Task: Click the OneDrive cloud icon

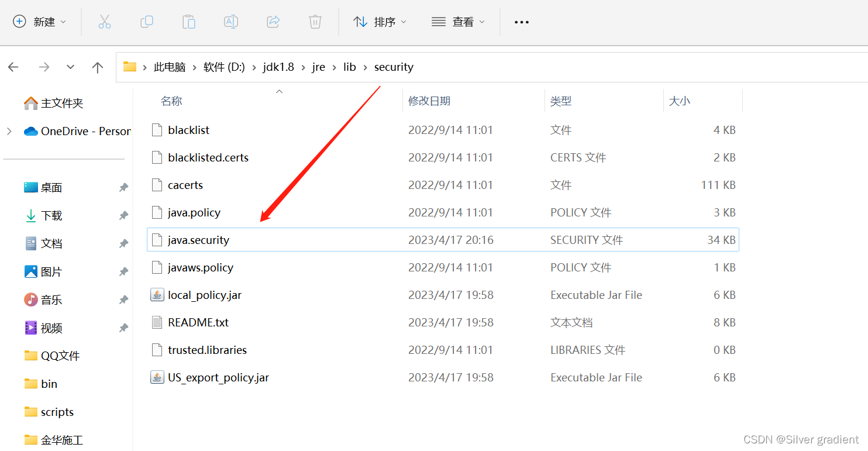Action: (x=31, y=131)
